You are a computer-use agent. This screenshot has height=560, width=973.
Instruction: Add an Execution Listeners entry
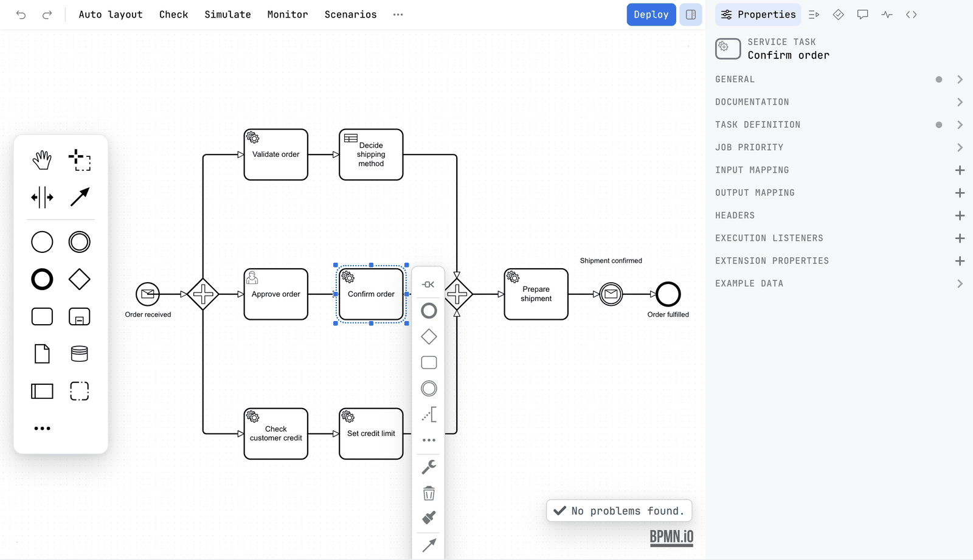(x=960, y=238)
